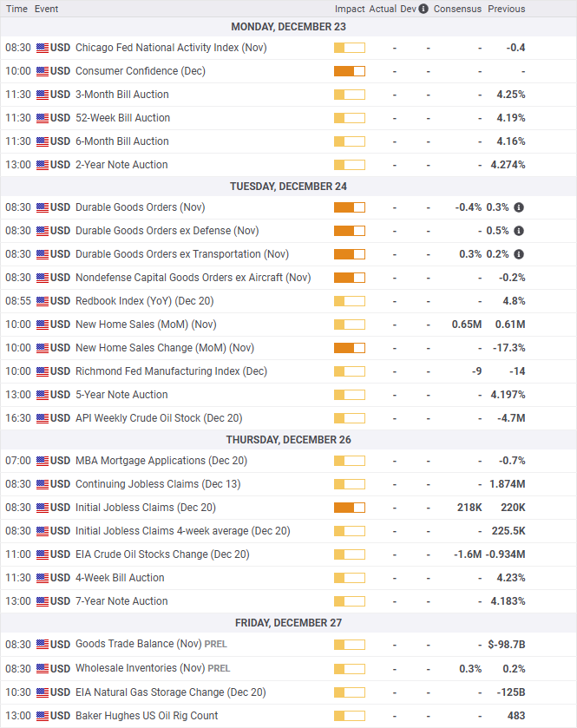Open 52-Week Bill Auction event

pyautogui.click(x=122, y=118)
